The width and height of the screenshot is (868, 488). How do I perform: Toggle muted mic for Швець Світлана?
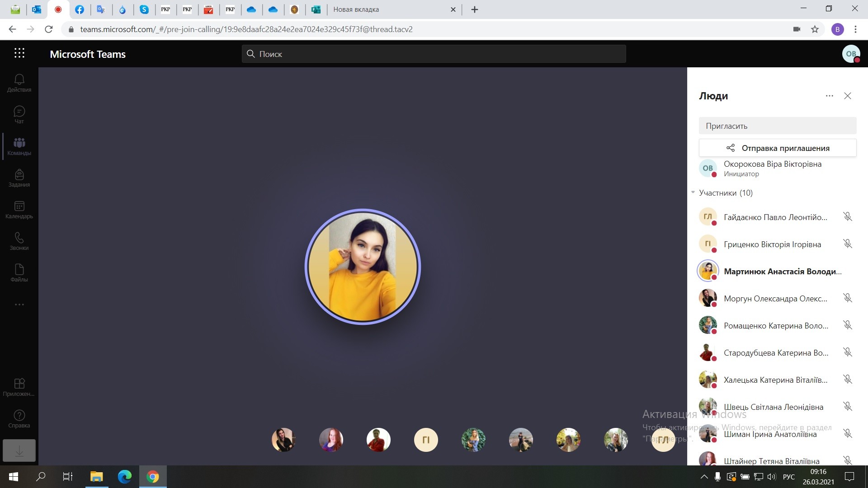pyautogui.click(x=848, y=407)
